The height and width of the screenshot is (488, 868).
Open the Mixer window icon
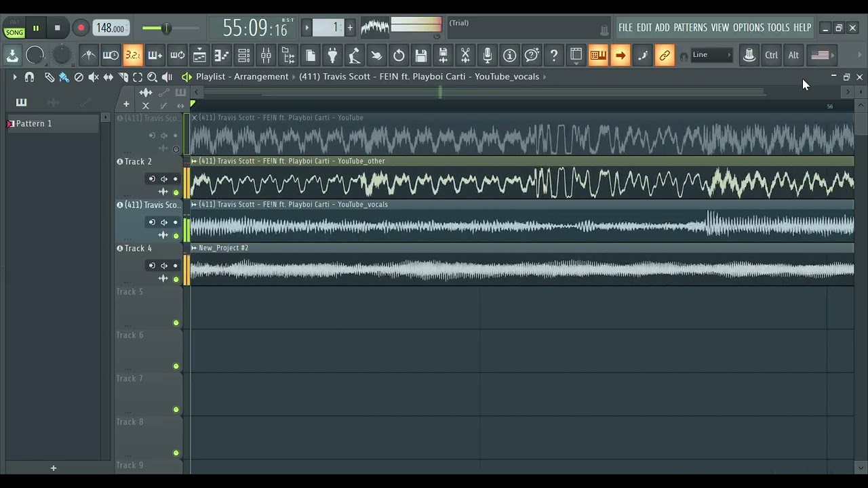[x=267, y=55]
